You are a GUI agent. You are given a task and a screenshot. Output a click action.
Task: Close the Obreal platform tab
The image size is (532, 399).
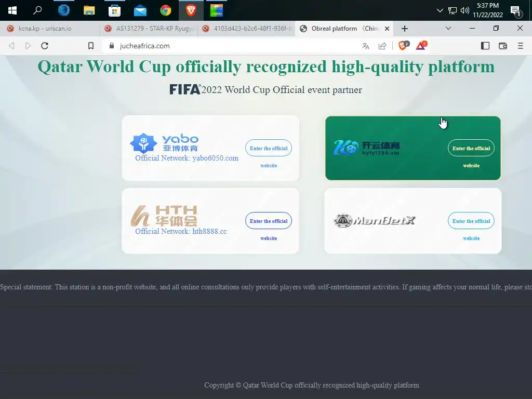pyautogui.click(x=387, y=29)
